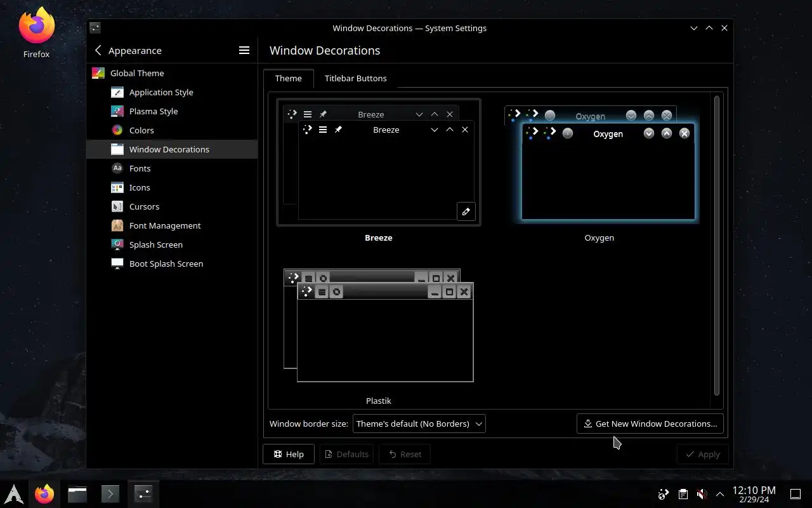Click the Defaults button
Image resolution: width=812 pixels, height=508 pixels.
(x=346, y=454)
